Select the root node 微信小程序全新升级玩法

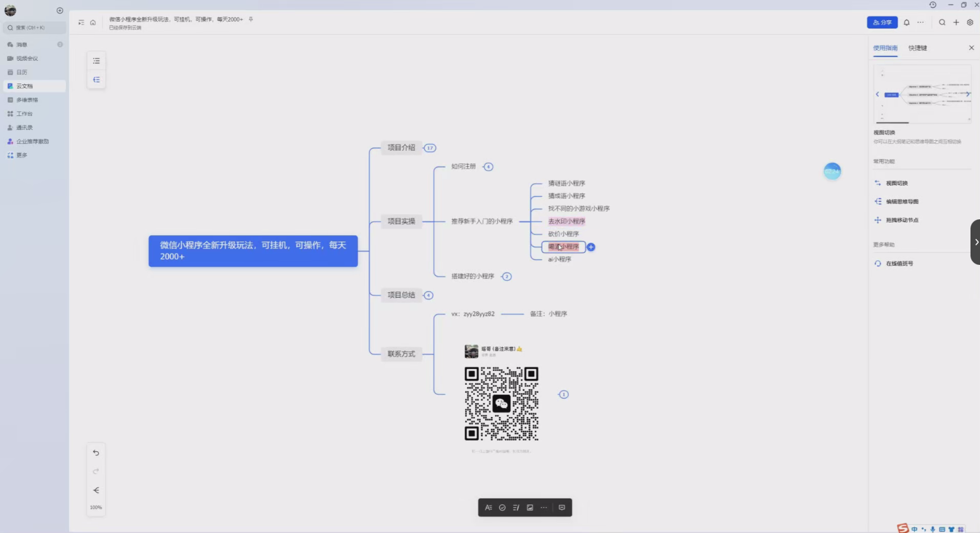click(253, 251)
